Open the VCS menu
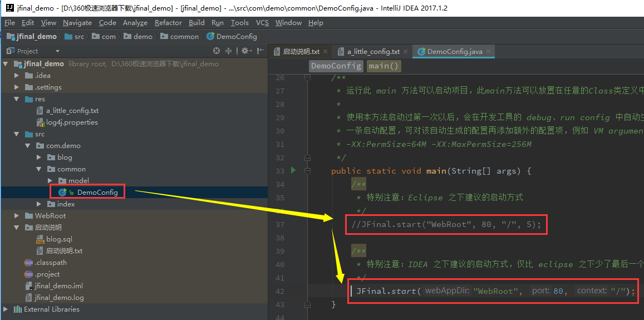644x320 pixels. [x=263, y=23]
